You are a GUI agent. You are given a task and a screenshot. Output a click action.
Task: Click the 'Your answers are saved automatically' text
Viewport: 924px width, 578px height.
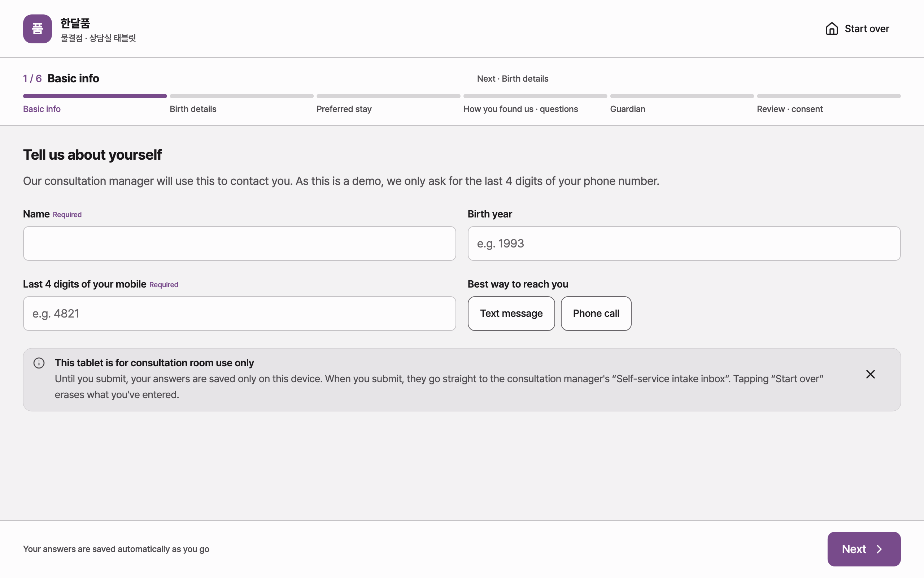(x=116, y=549)
